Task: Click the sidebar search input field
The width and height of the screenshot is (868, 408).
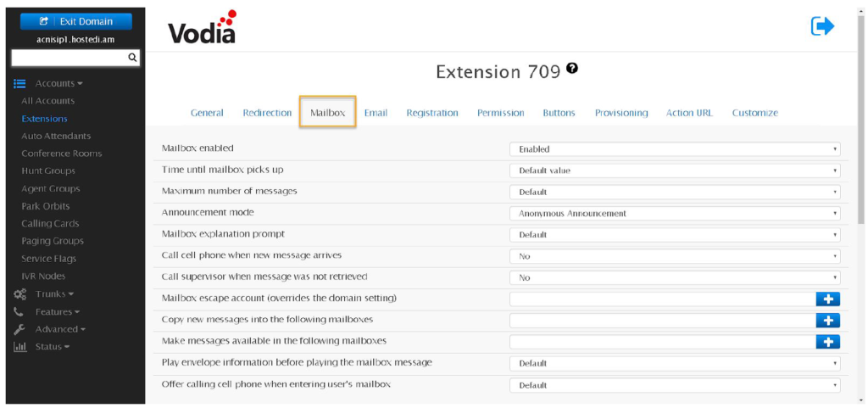Action: [68, 58]
